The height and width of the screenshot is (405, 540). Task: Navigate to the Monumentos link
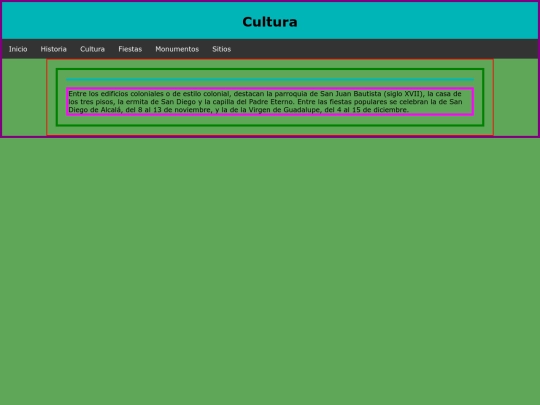pos(177,49)
